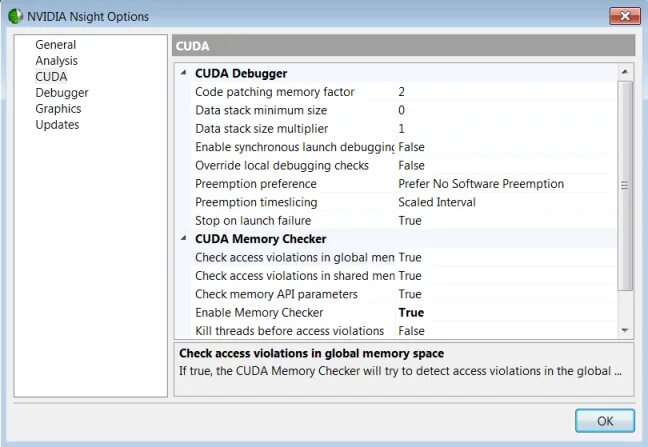This screenshot has width=648, height=447.
Task: Collapse the CUDA Debugger section
Action: click(183, 73)
